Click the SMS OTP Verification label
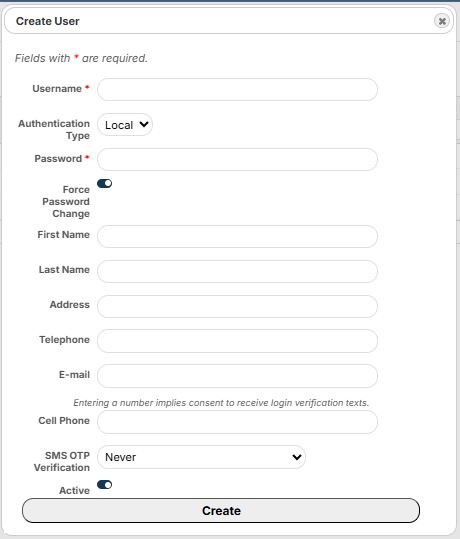This screenshot has height=539, width=460. [x=62, y=461]
